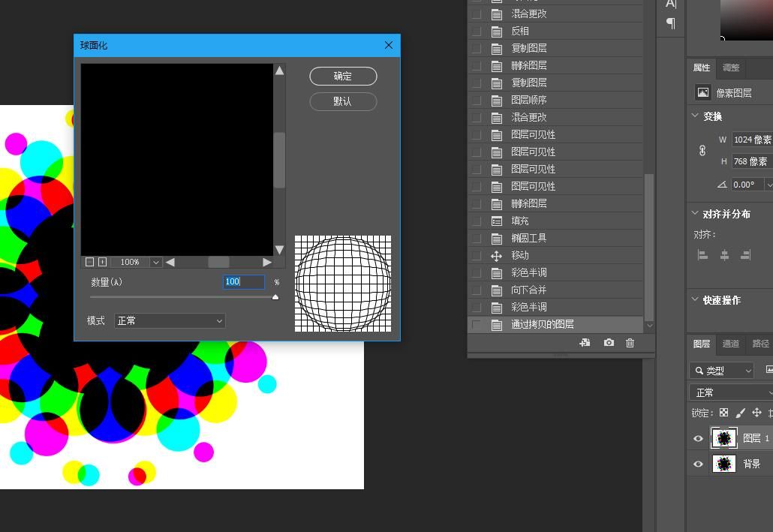Collapse the 变换 section
The height and width of the screenshot is (532, 773).
click(695, 116)
